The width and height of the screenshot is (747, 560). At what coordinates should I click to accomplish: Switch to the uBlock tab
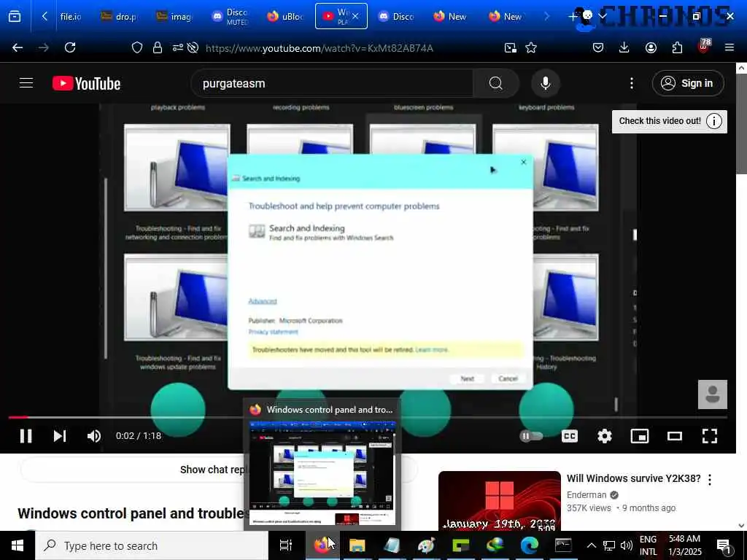pyautogui.click(x=285, y=17)
